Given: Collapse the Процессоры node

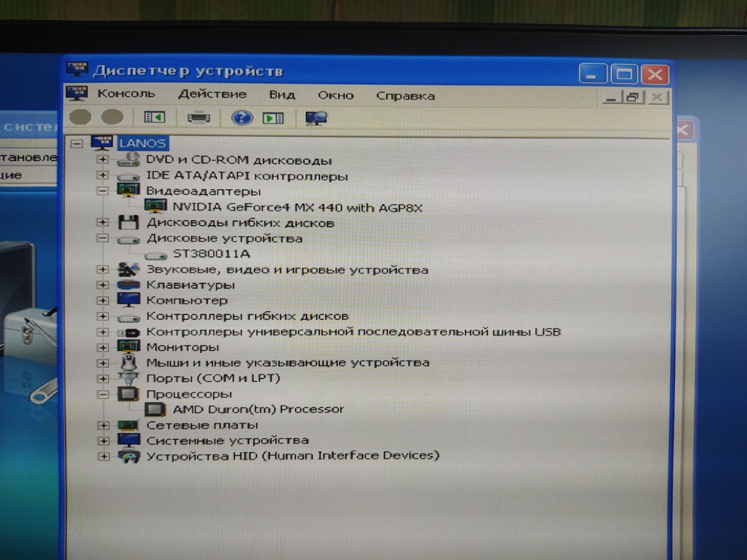Looking at the screenshot, I should tap(103, 394).
